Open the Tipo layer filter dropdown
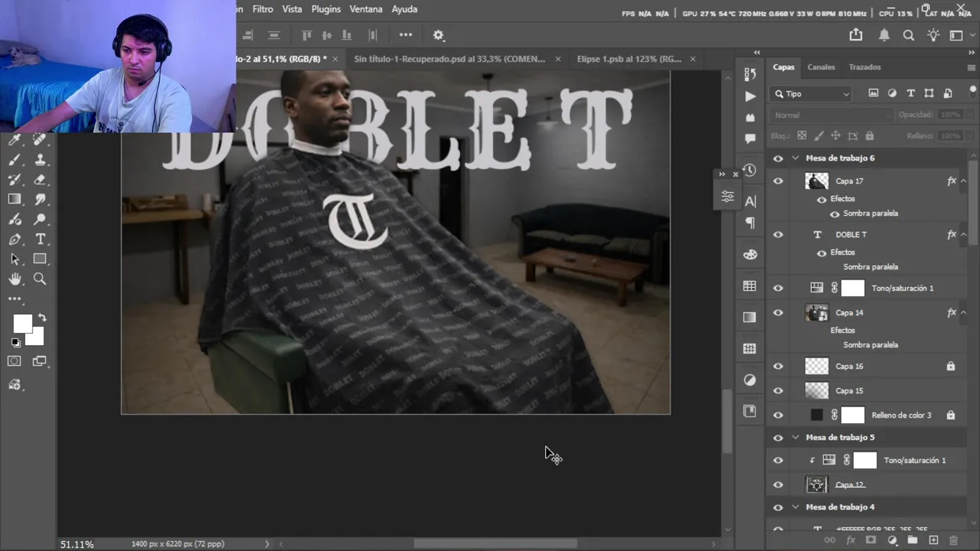Screen dimensions: 980x551 click(812, 94)
